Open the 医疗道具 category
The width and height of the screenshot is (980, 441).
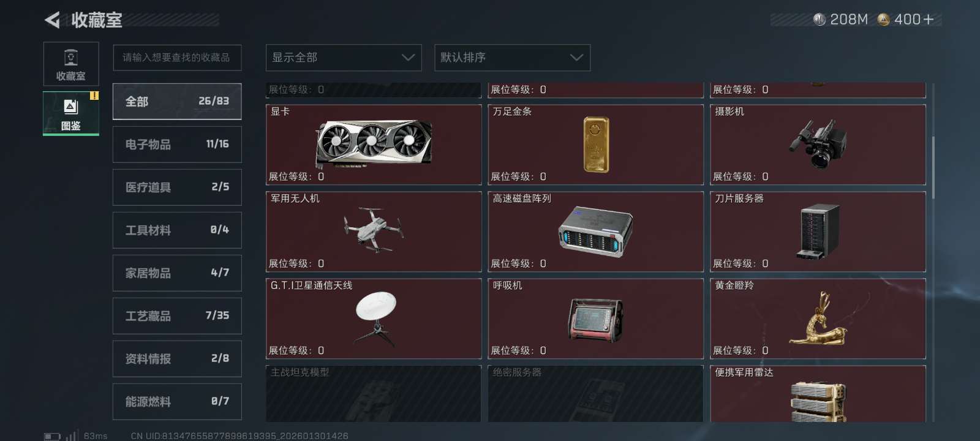click(x=177, y=187)
